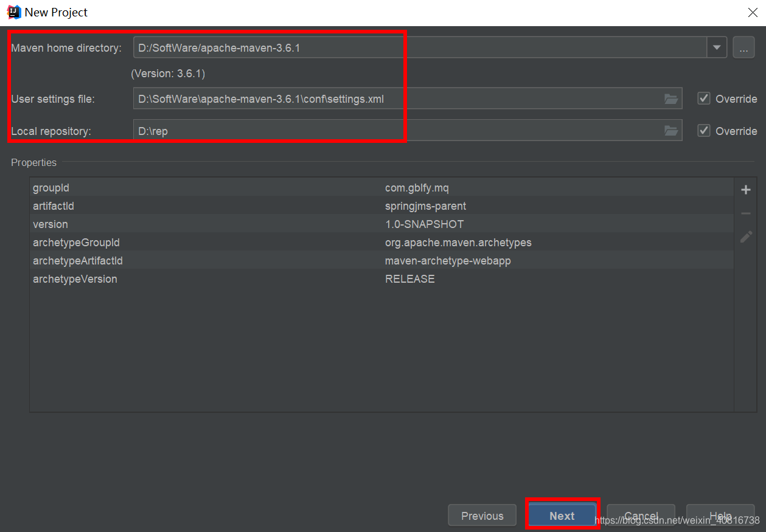Screen dimensions: 766x532
Task: Select the artifactId property row
Action: (x=381, y=206)
